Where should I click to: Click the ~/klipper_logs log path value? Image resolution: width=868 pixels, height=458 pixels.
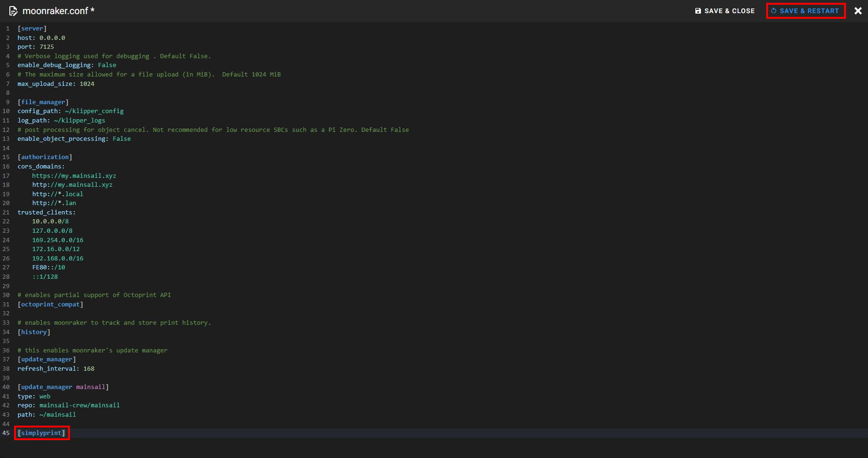(79, 120)
